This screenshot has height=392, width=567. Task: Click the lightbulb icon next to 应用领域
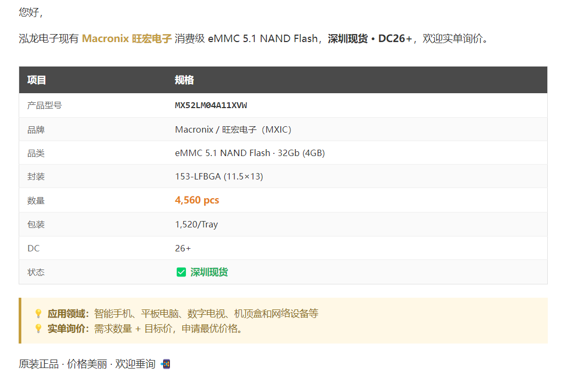[x=38, y=313]
